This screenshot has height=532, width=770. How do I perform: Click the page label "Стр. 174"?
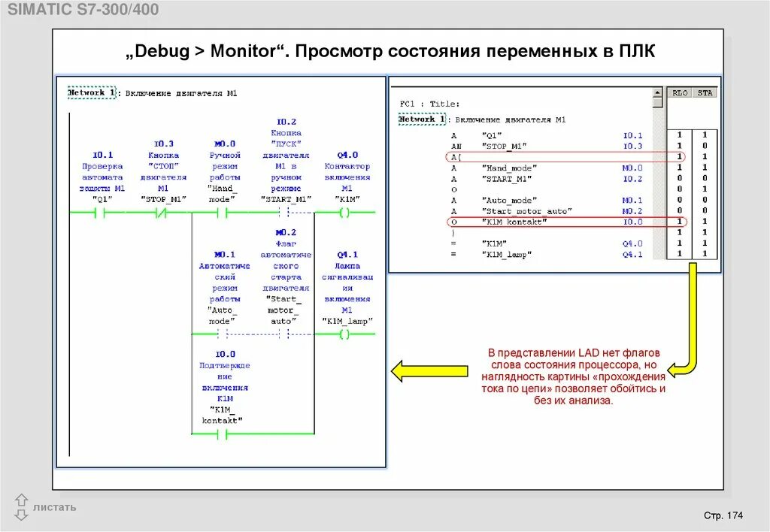click(x=723, y=515)
